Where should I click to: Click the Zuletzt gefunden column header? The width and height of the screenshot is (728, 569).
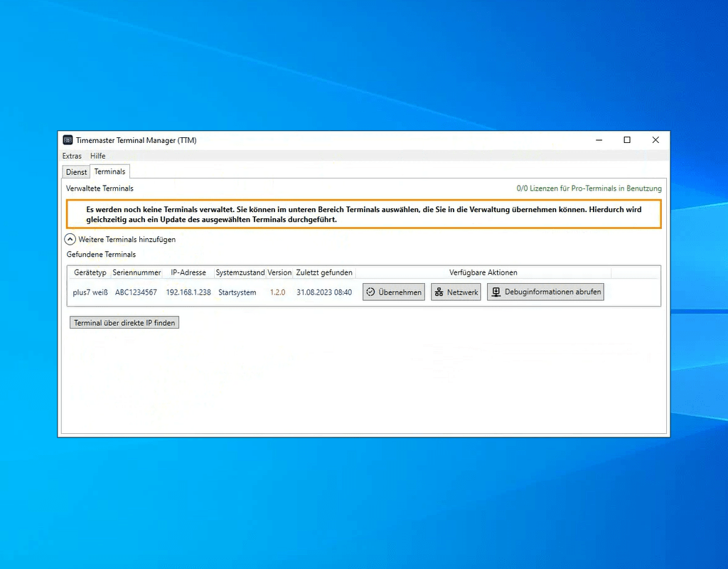324,272
